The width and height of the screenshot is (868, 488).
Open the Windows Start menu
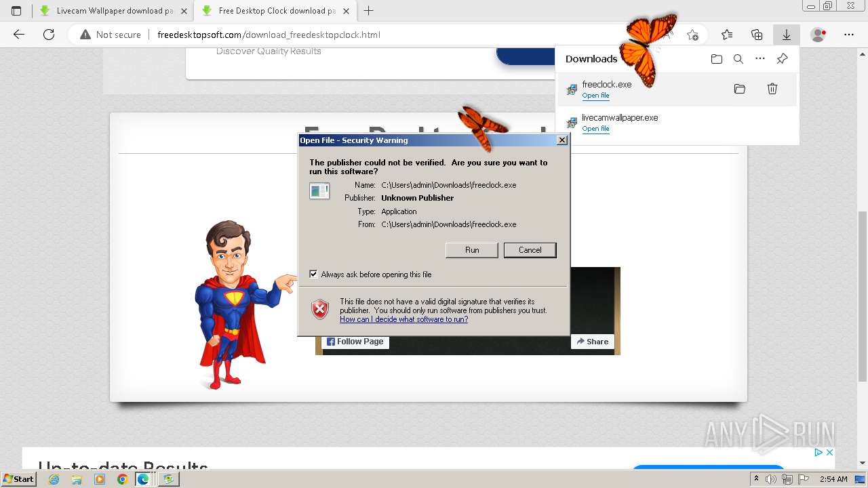[x=19, y=479]
